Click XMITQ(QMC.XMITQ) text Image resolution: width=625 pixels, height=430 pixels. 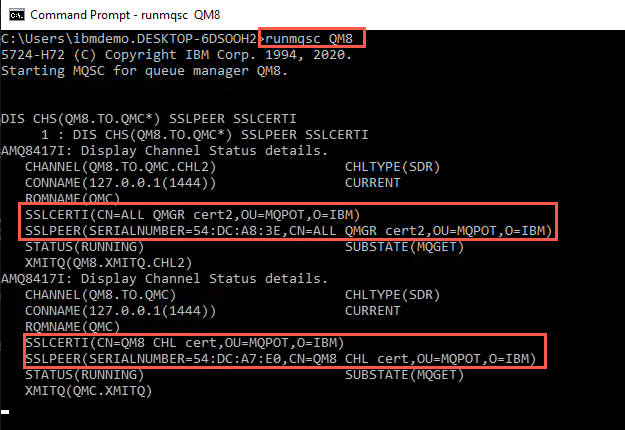(88, 391)
